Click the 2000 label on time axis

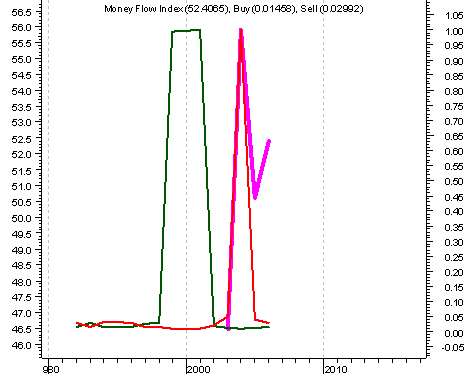tap(199, 369)
